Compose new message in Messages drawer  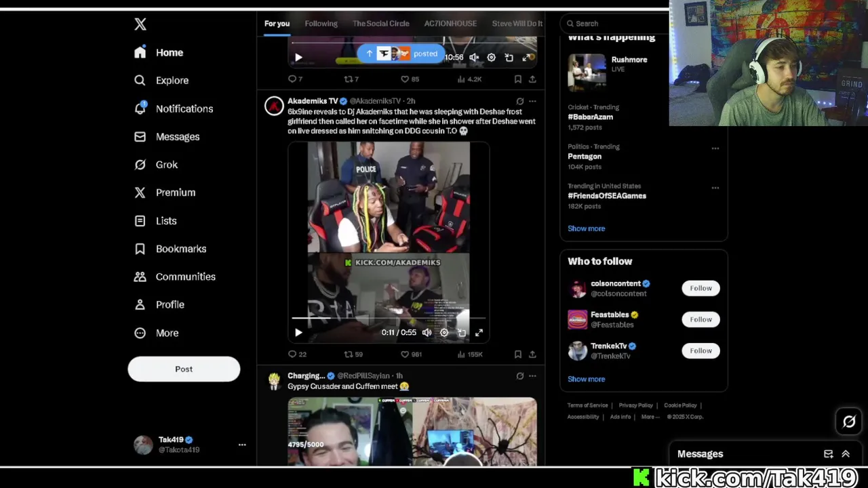[828, 454]
